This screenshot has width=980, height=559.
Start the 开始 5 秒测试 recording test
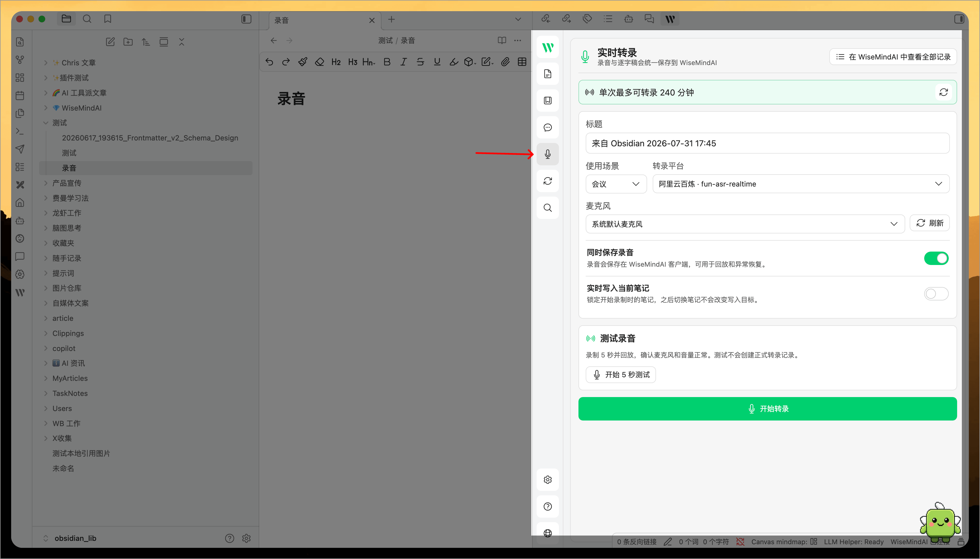point(621,375)
